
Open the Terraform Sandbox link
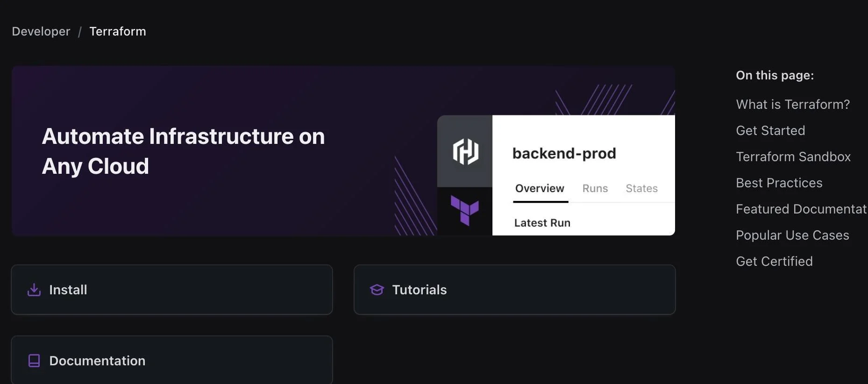(793, 156)
